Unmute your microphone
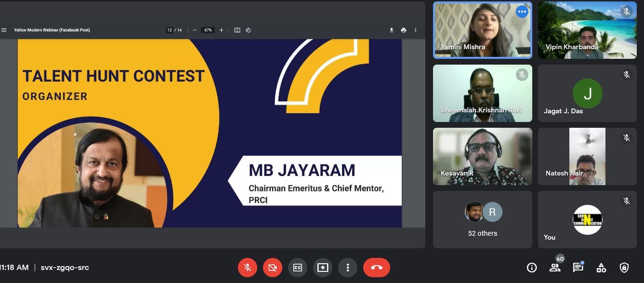The image size is (644, 283). 248,268
